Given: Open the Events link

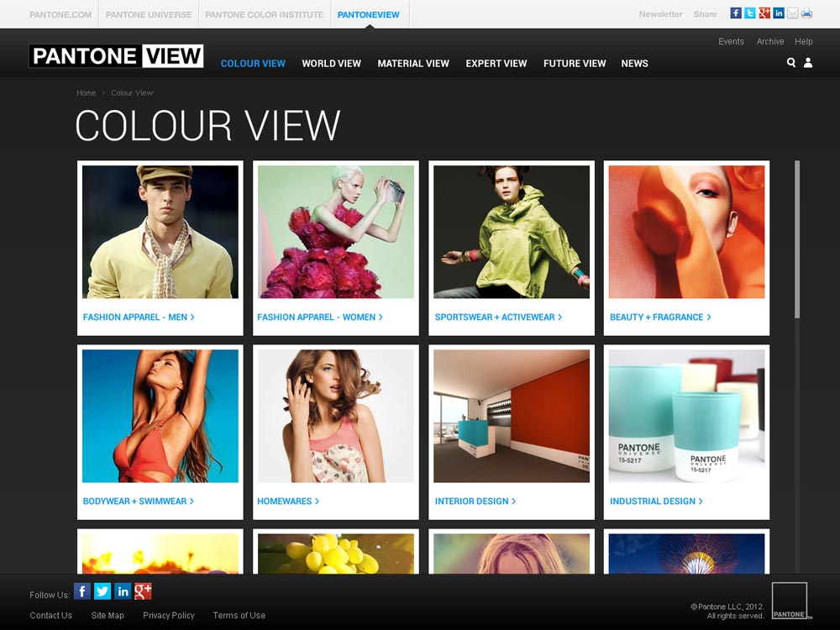Looking at the screenshot, I should [x=732, y=41].
